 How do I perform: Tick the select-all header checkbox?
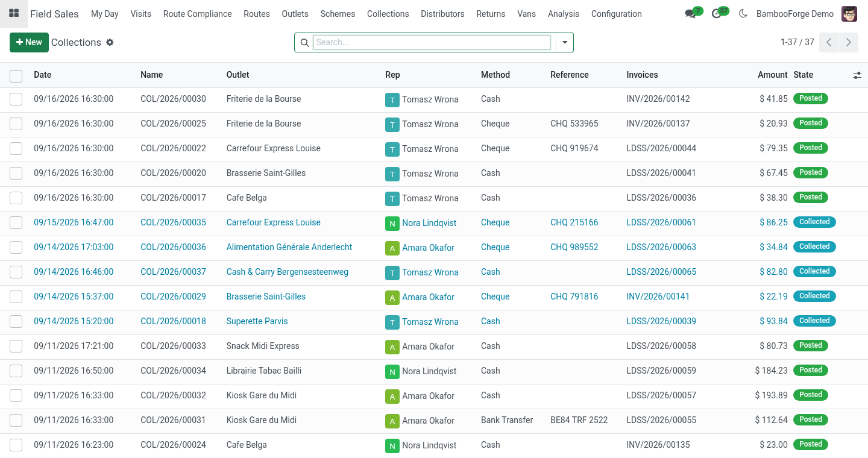pyautogui.click(x=16, y=76)
